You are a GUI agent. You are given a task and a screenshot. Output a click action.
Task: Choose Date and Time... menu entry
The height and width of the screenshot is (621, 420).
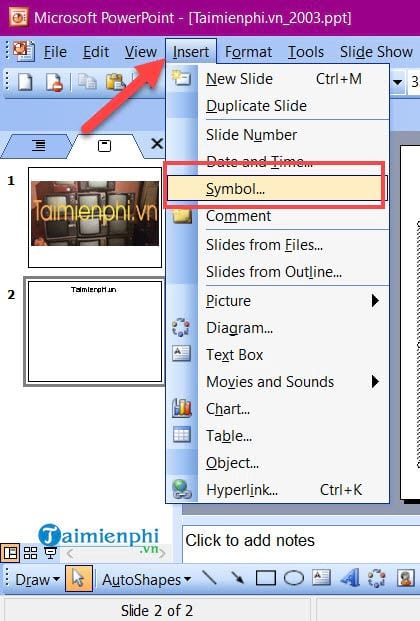tap(277, 162)
